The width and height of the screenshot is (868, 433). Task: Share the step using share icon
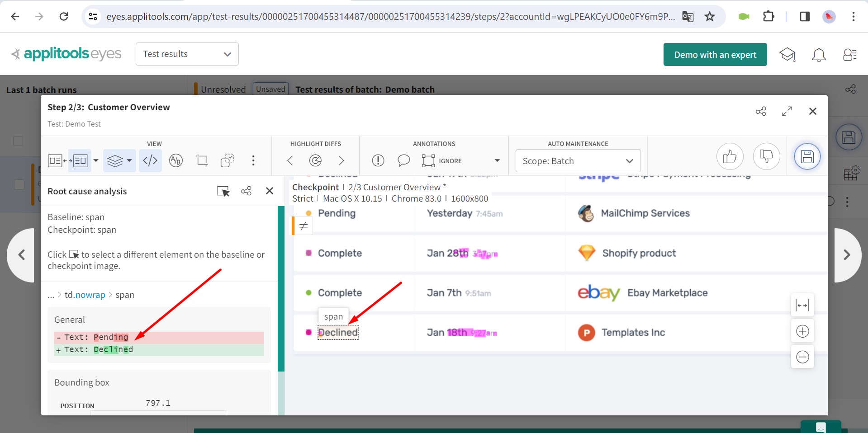tap(761, 111)
